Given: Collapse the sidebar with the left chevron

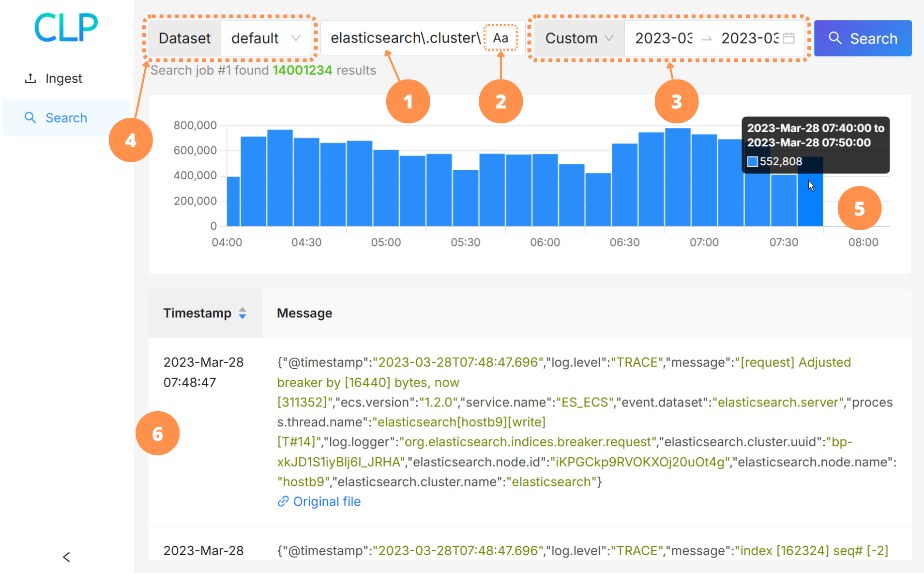Looking at the screenshot, I should pos(66,557).
